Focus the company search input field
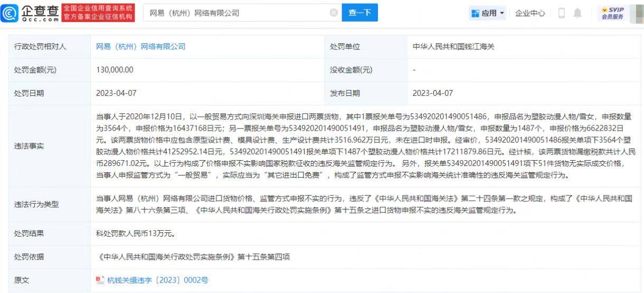Viewport: 644px width, 293px height. pos(243,13)
